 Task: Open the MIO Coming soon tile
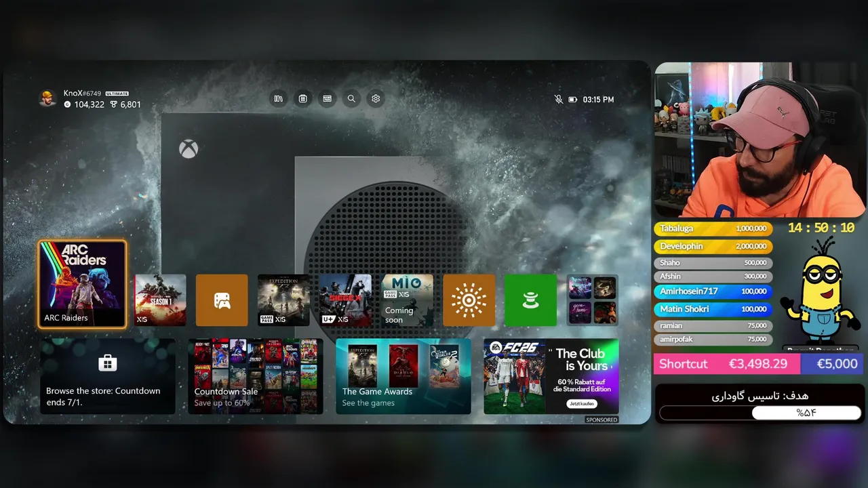(407, 300)
